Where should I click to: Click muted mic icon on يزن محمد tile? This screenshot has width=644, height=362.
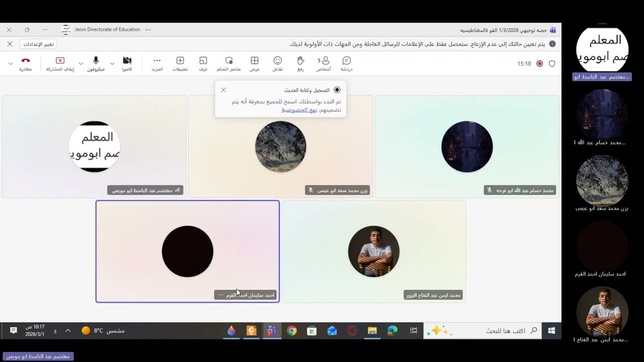tap(311, 191)
